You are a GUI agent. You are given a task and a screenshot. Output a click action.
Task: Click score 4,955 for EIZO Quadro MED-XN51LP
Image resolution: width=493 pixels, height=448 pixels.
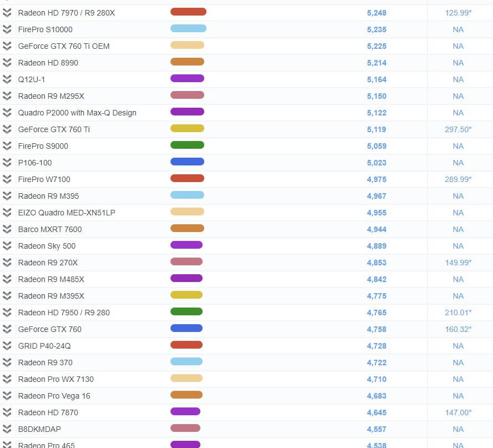coord(376,213)
